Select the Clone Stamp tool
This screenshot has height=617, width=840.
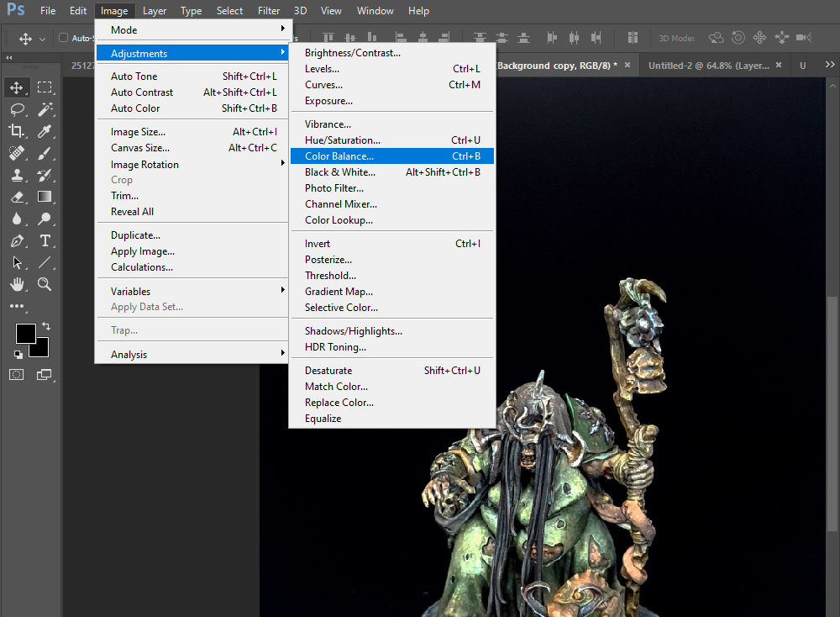pyautogui.click(x=17, y=175)
